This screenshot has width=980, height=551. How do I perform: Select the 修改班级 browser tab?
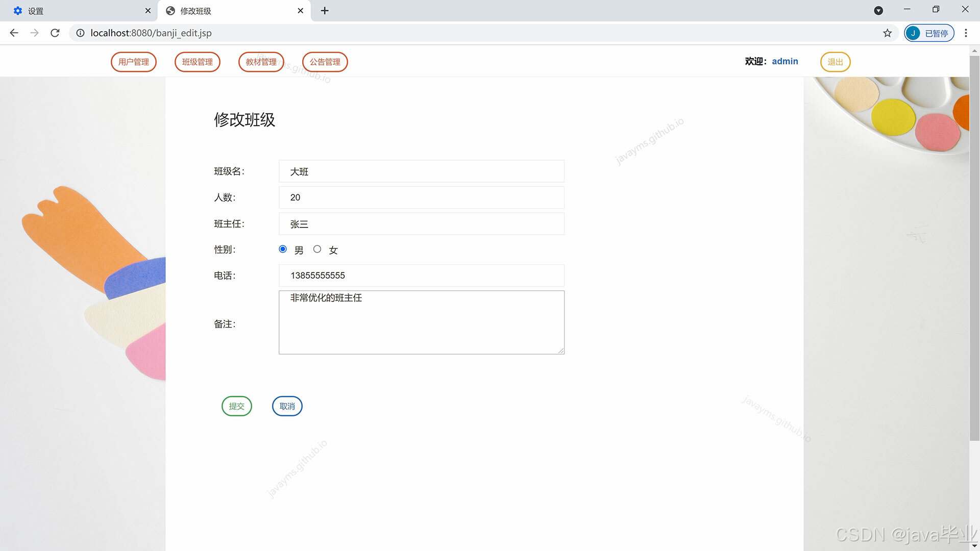[234, 11]
